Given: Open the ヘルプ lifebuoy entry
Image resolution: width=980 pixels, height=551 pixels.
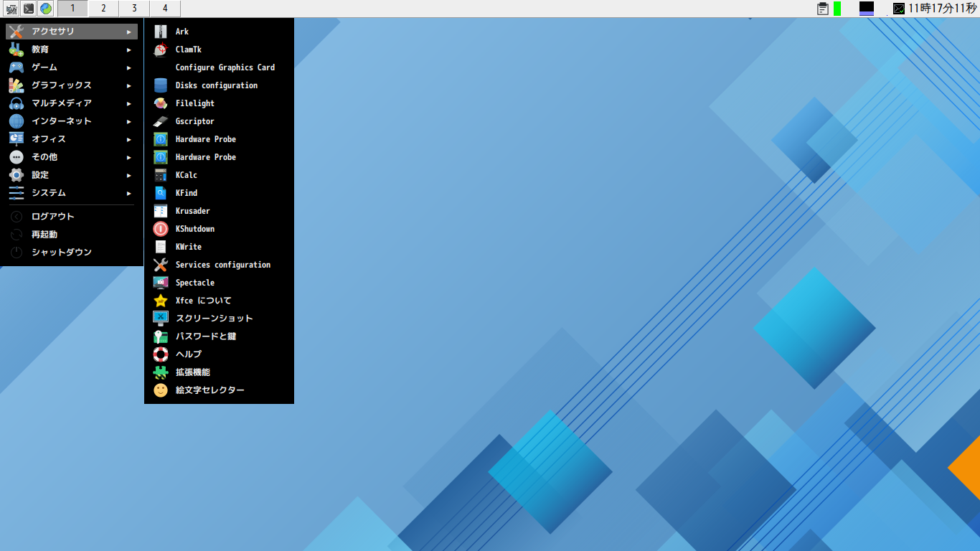Looking at the screenshot, I should coord(219,354).
